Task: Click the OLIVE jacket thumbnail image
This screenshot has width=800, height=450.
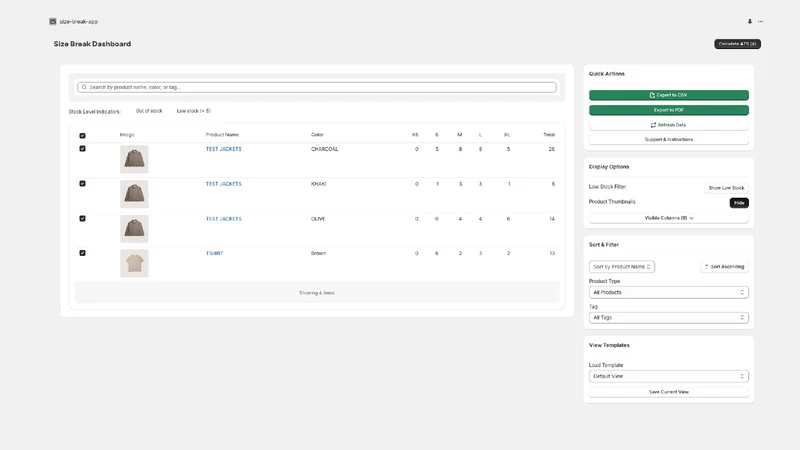Action: point(134,229)
